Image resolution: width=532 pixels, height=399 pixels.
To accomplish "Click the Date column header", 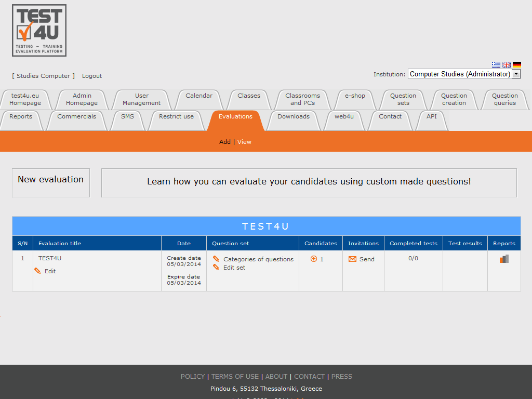I will pos(184,243).
